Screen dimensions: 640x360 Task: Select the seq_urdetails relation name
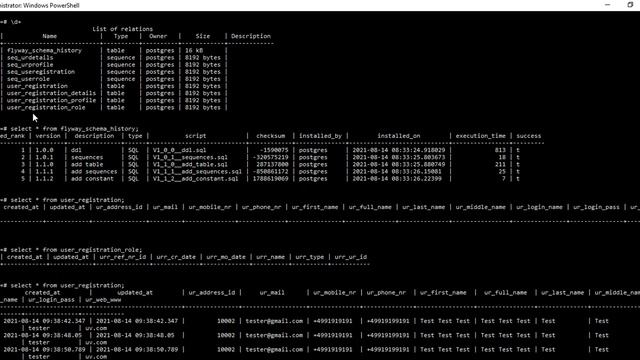point(30,58)
